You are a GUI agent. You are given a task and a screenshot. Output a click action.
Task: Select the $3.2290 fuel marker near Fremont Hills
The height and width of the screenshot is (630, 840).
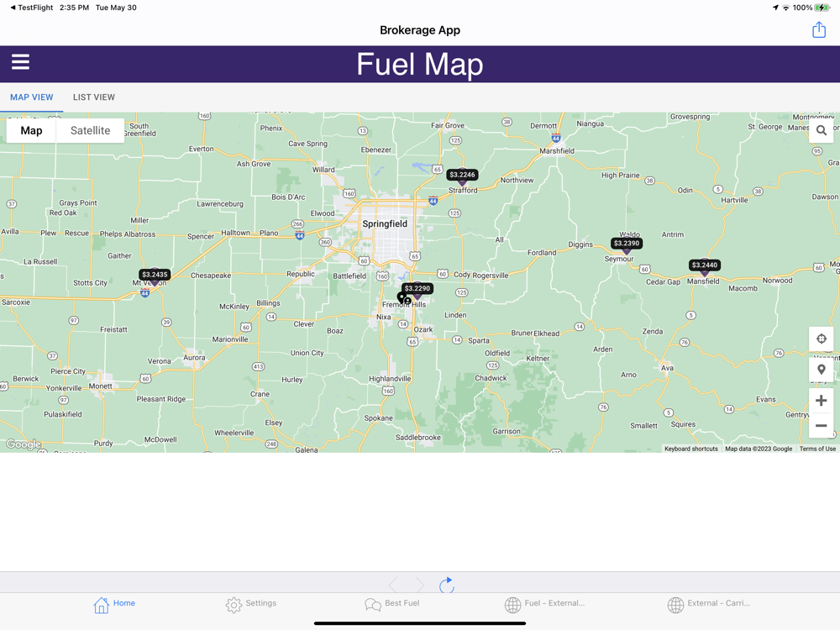click(x=417, y=289)
